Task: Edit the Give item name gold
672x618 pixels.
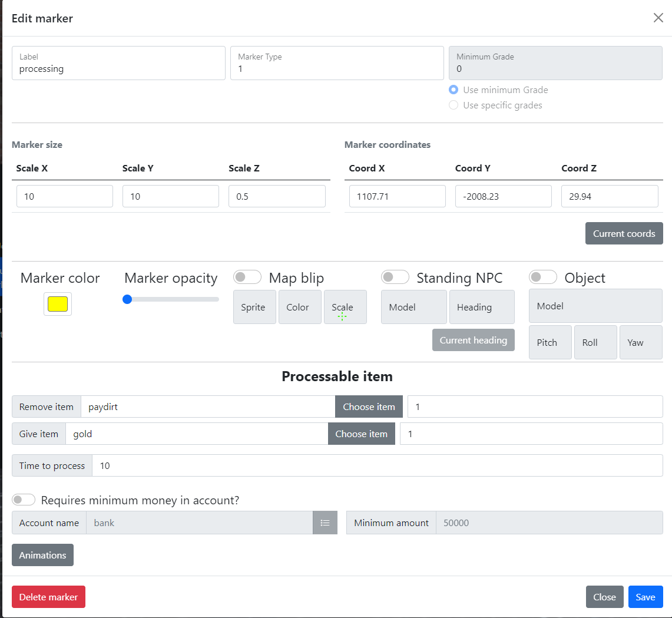Action: coord(197,434)
